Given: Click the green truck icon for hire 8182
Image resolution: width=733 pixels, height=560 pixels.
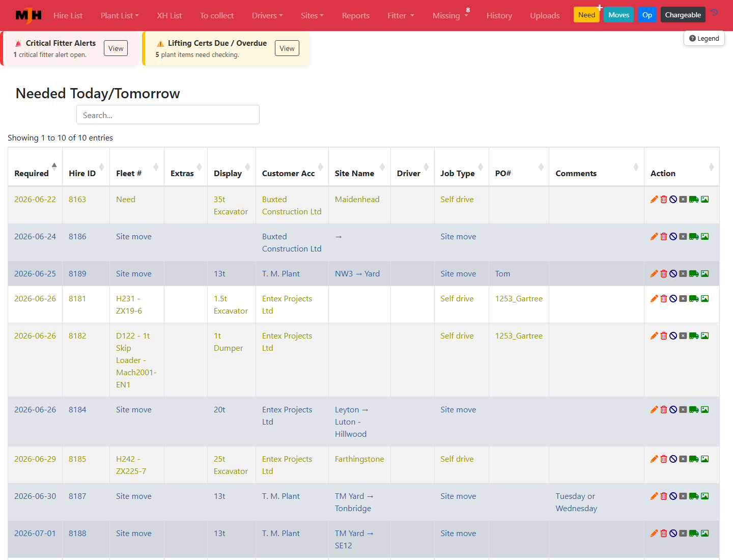Looking at the screenshot, I should pyautogui.click(x=694, y=336).
